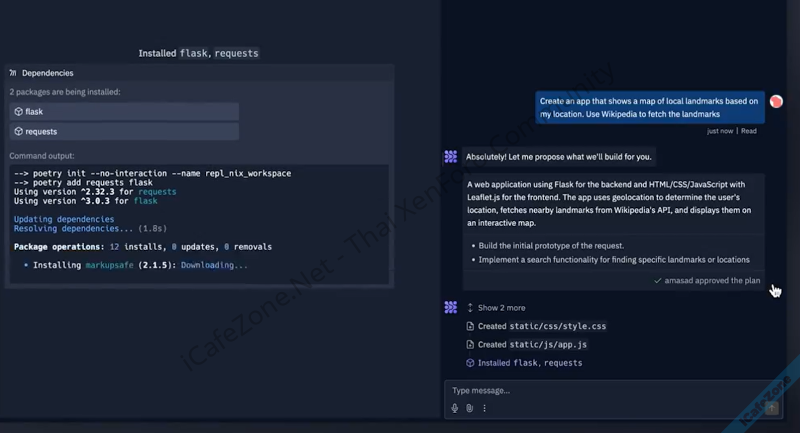The height and width of the screenshot is (433, 800).
Task: Click the user's blue prompt message bubble
Action: (648, 108)
